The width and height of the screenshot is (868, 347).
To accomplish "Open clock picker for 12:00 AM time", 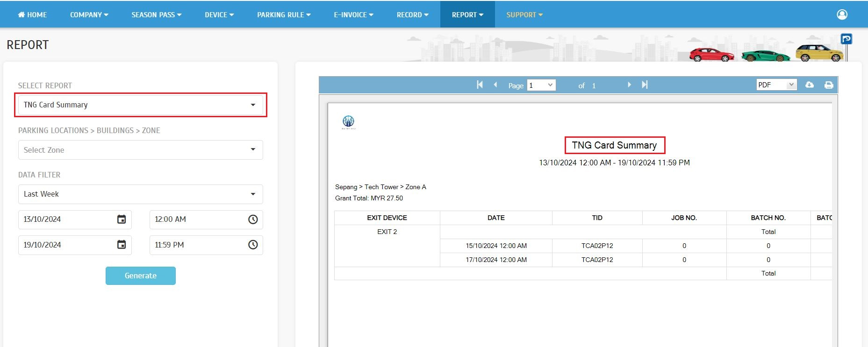I will (x=253, y=219).
